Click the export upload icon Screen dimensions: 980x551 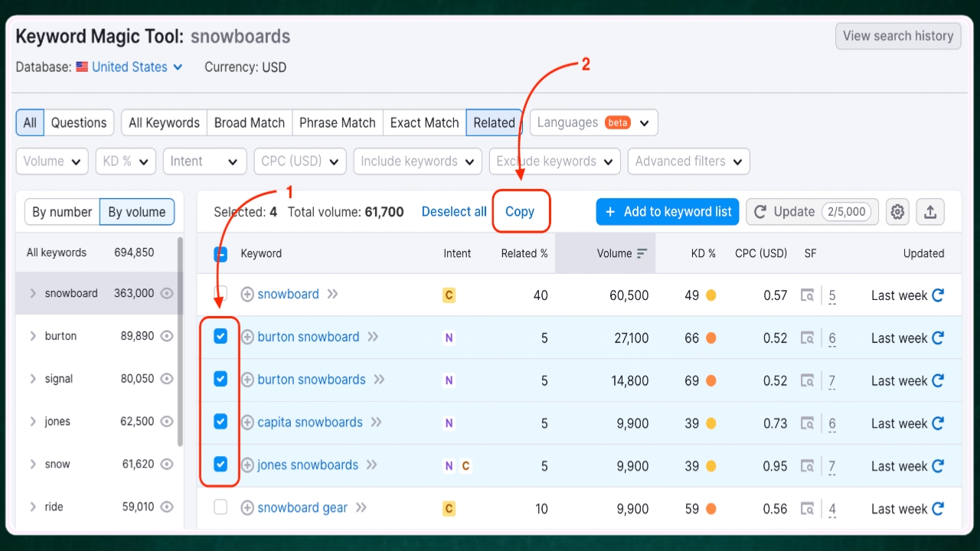click(930, 212)
